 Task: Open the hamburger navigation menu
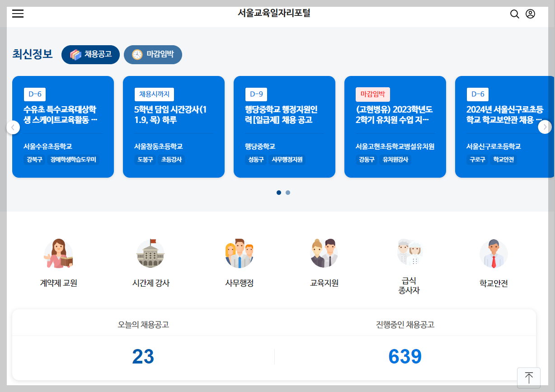click(x=18, y=13)
